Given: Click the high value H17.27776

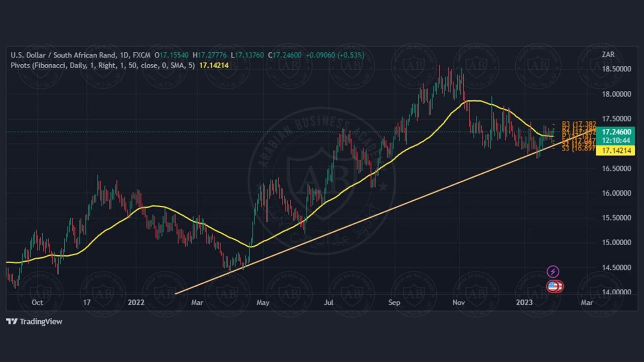Looking at the screenshot, I should pyautogui.click(x=210, y=55).
